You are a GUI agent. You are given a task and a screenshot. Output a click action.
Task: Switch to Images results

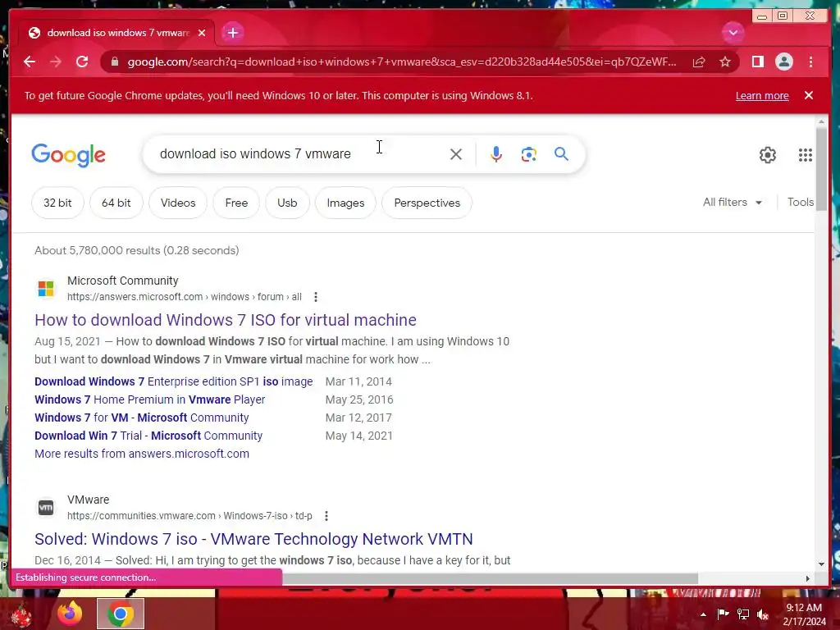coord(345,203)
